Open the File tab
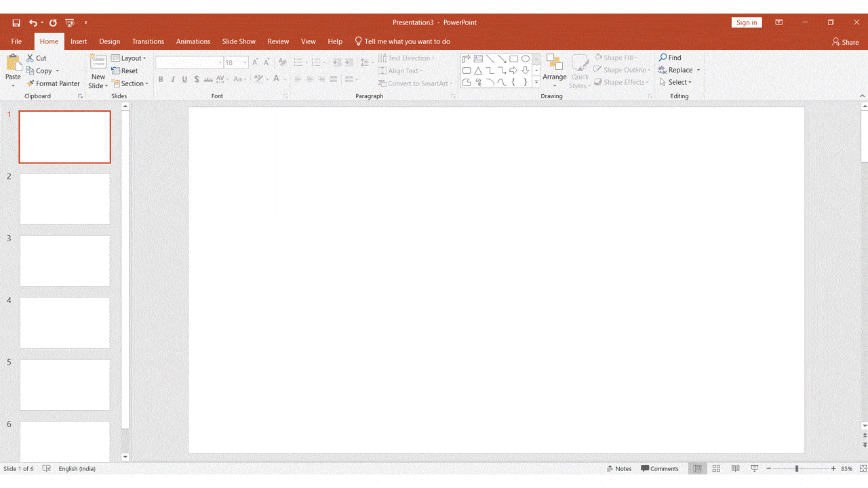 [16, 41]
